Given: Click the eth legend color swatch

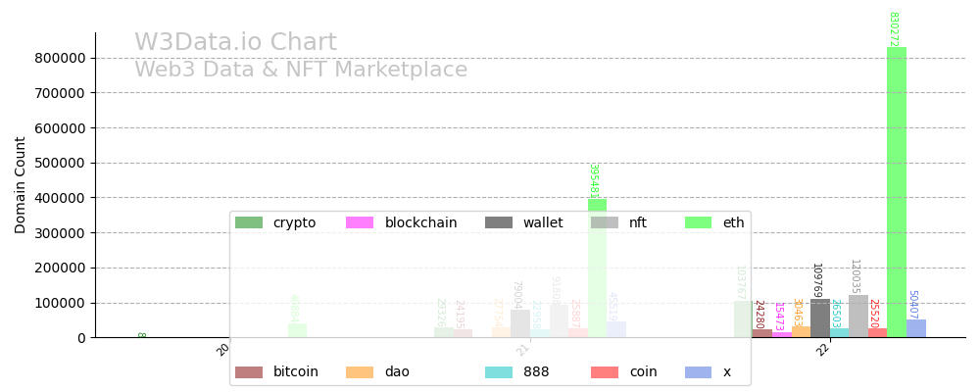Looking at the screenshot, I should click(699, 223).
